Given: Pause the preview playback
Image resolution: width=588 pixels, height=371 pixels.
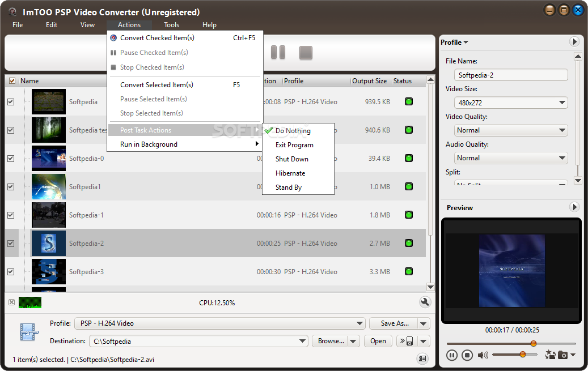Looking at the screenshot, I should [452, 355].
